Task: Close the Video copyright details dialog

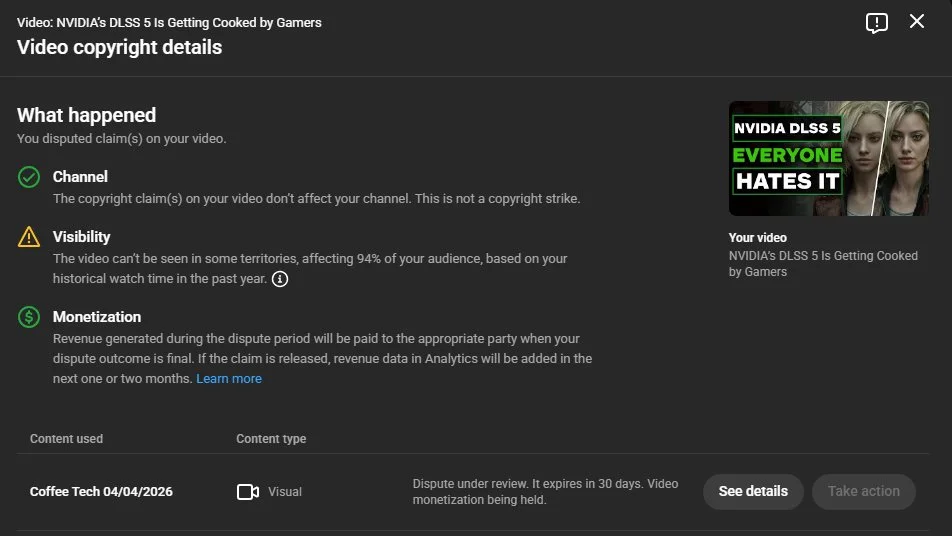Action: click(917, 22)
